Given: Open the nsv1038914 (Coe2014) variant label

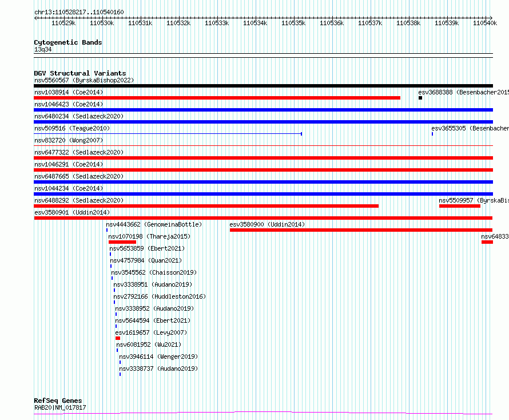Looking at the screenshot, I should [69, 92].
